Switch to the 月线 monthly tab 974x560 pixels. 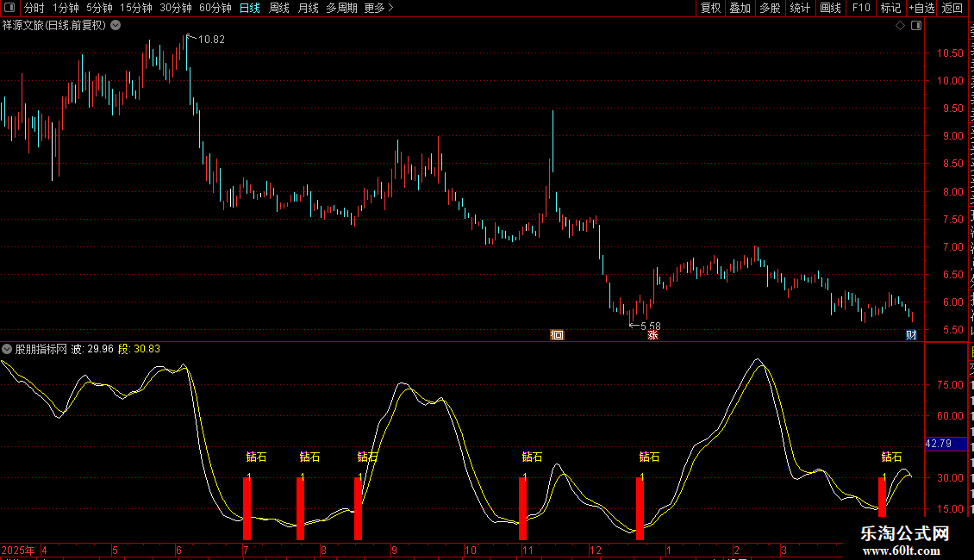pos(309,8)
